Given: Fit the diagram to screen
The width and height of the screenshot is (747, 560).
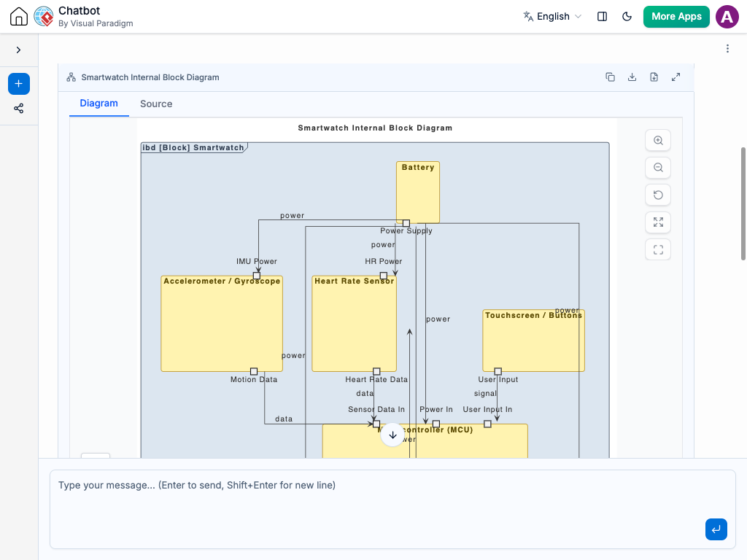Looking at the screenshot, I should click(658, 222).
